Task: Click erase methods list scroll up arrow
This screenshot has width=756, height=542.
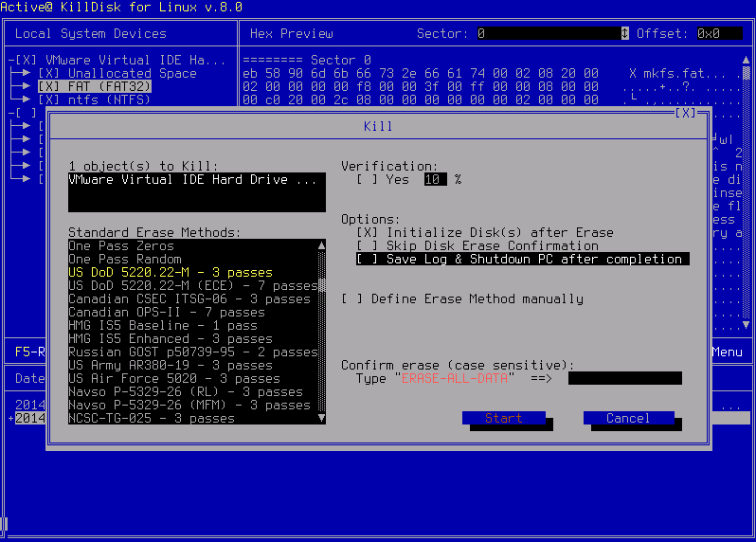Action: (x=321, y=246)
